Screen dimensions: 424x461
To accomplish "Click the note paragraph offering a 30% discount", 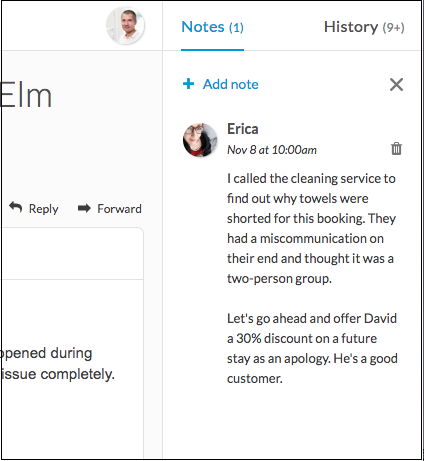I will (312, 348).
